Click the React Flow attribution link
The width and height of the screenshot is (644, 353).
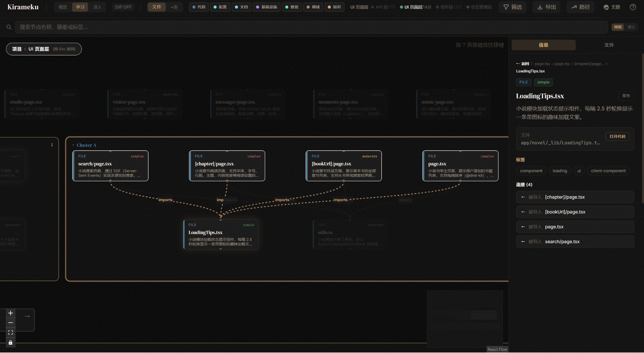coord(497,349)
